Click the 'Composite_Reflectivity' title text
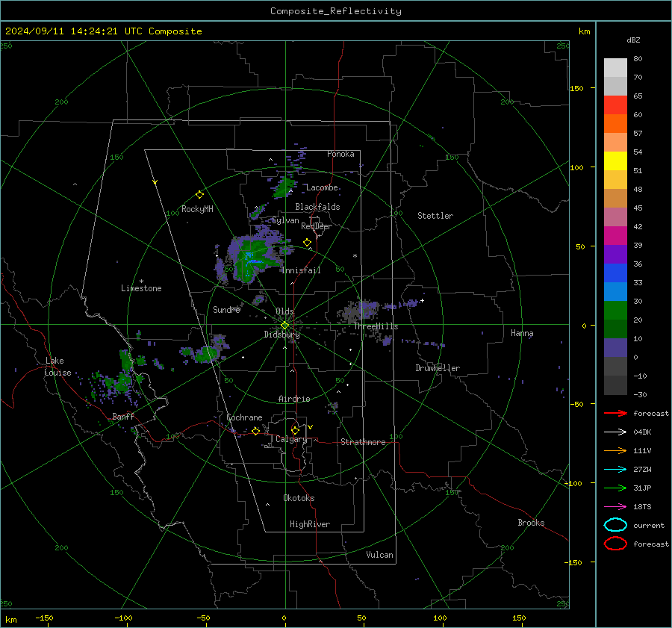 pos(336,11)
